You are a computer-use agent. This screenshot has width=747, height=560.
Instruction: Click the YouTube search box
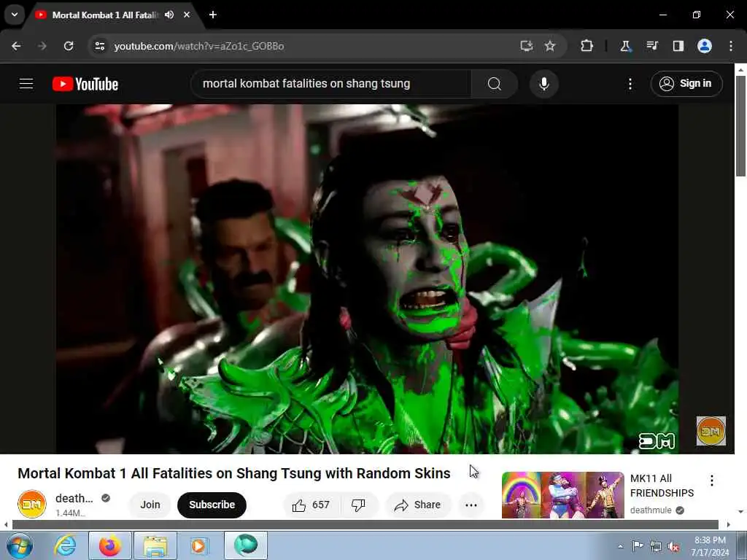(x=331, y=84)
